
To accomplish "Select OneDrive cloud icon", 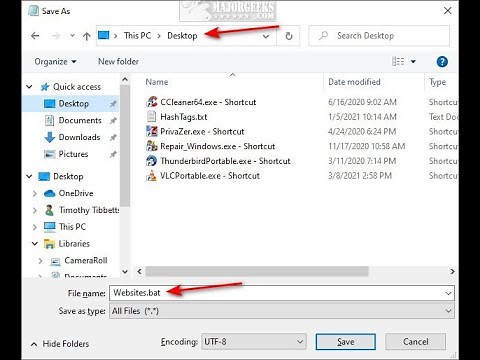I will tap(49, 193).
